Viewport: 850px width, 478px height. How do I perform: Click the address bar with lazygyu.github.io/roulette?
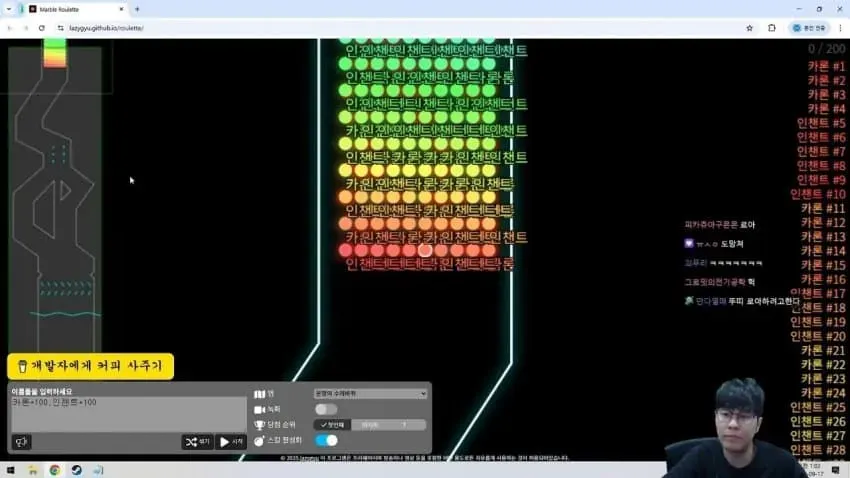pos(401,28)
